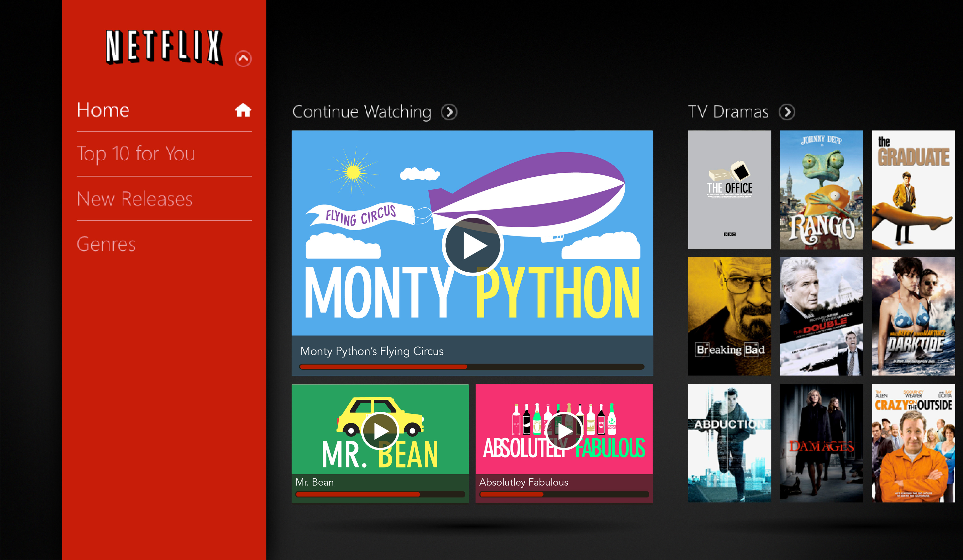Seek within Mr. Bean progress bar

(380, 494)
